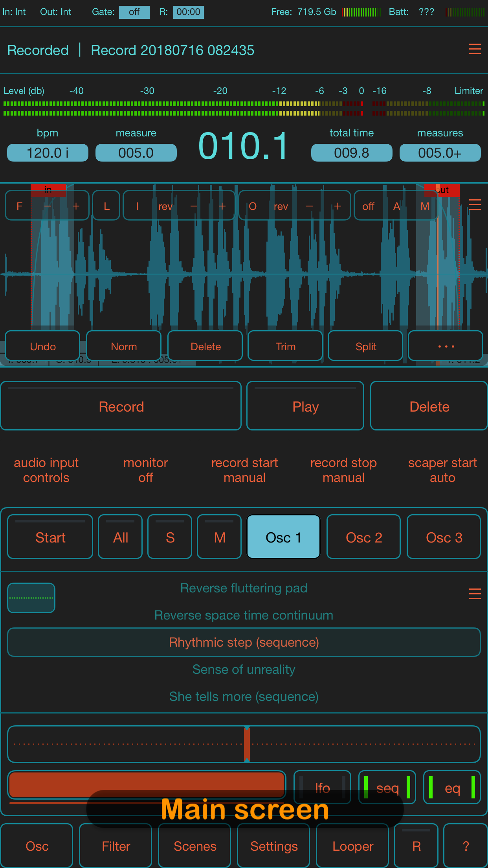Open the Recorded category selector
488x868 pixels.
pyautogui.click(x=38, y=50)
